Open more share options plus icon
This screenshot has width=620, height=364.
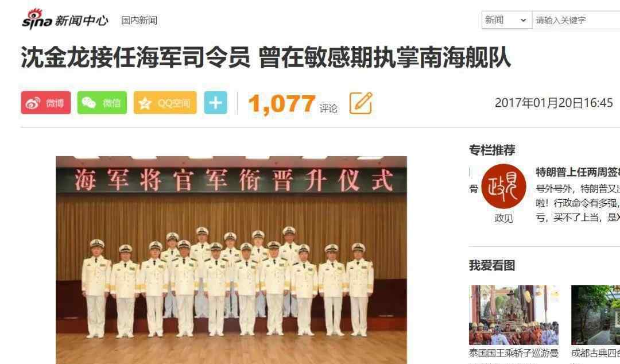[215, 103]
